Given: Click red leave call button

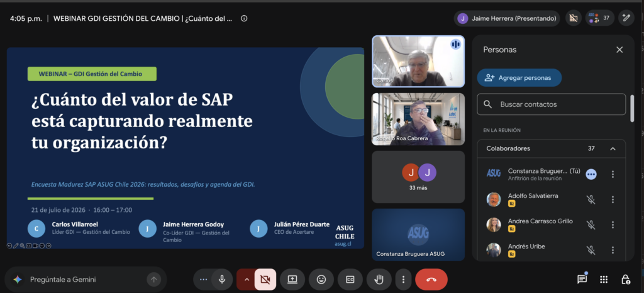Looking at the screenshot, I should coord(431,279).
